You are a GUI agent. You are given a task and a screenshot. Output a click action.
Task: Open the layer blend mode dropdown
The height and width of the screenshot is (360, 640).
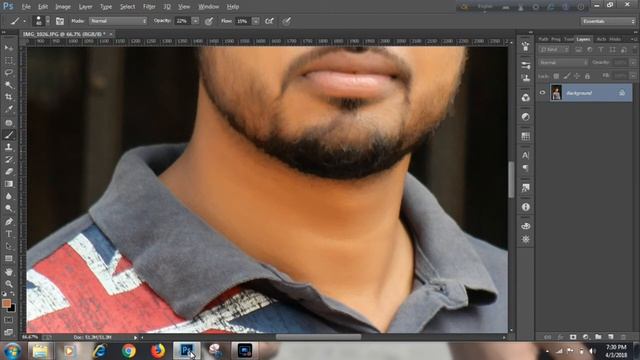(563, 62)
